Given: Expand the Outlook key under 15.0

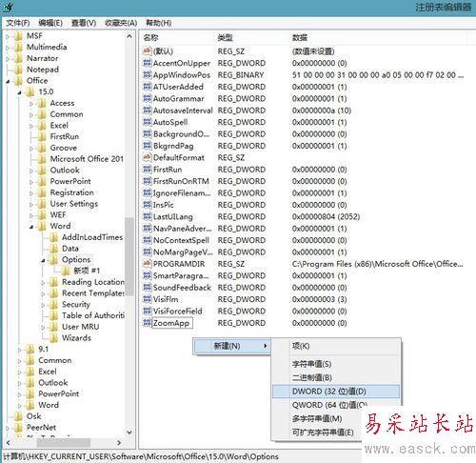Looking at the screenshot, I should (x=31, y=171).
